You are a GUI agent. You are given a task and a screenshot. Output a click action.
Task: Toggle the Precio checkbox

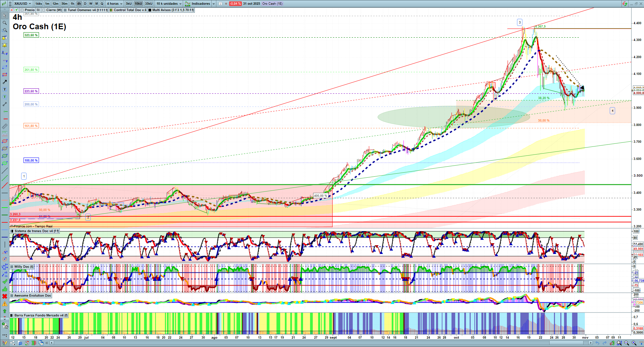(22, 10)
